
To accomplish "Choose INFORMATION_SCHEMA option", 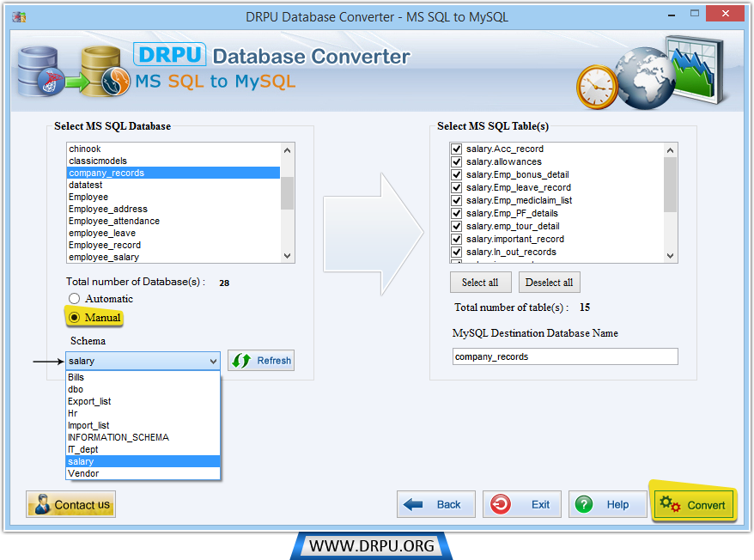I will [143, 437].
